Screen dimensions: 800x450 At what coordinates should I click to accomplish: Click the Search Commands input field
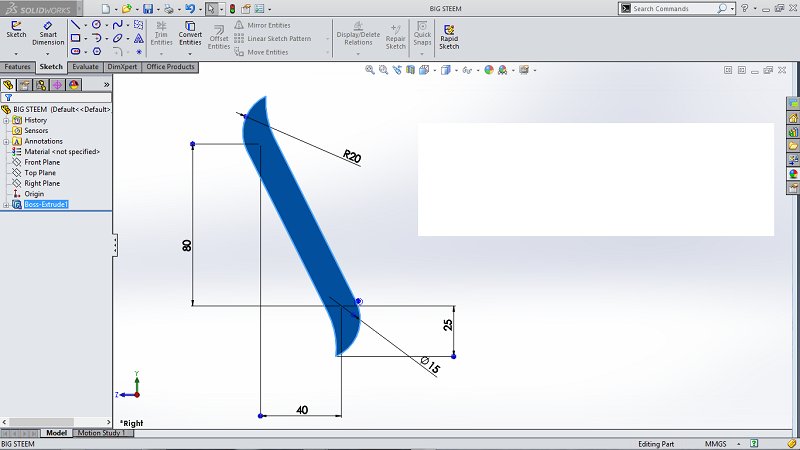(x=673, y=9)
